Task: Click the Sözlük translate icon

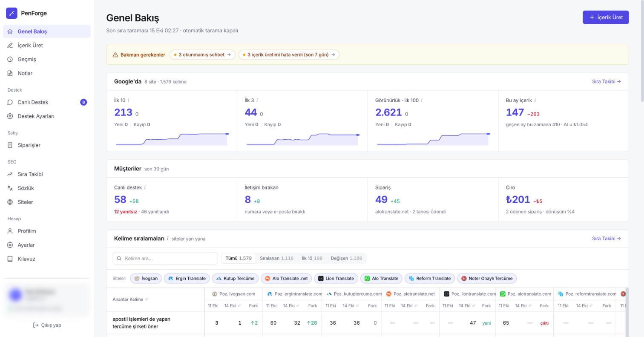Action: (10, 188)
